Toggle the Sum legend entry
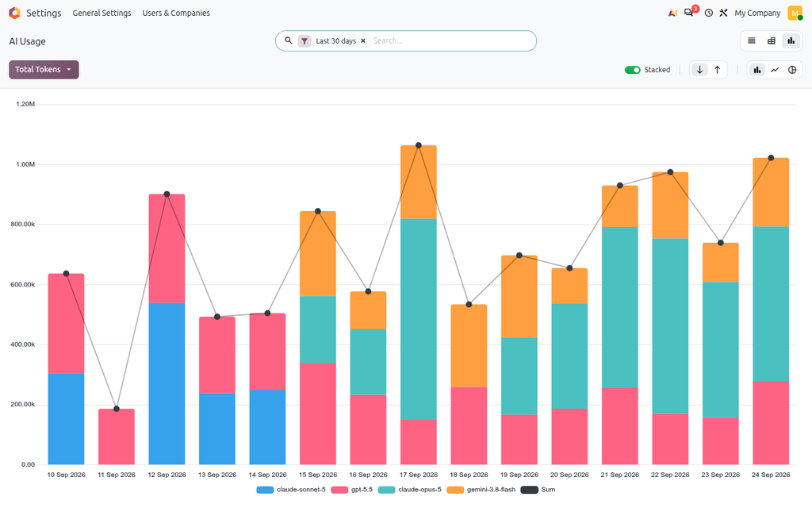Image resolution: width=812 pixels, height=508 pixels. [538, 490]
